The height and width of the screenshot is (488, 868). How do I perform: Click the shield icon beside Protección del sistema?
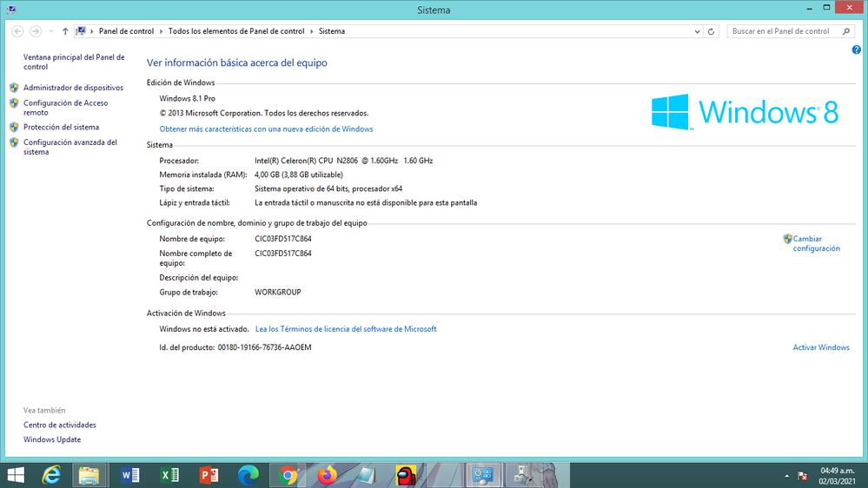(x=14, y=128)
